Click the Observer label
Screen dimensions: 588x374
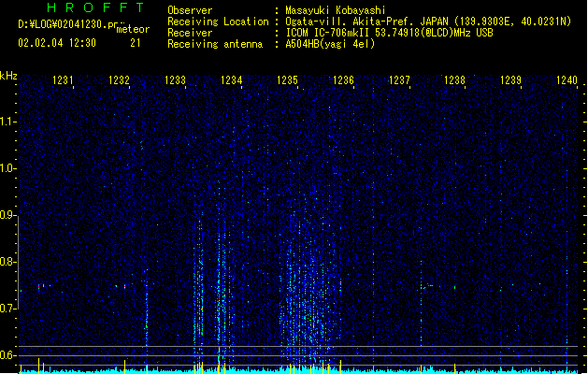coord(190,10)
